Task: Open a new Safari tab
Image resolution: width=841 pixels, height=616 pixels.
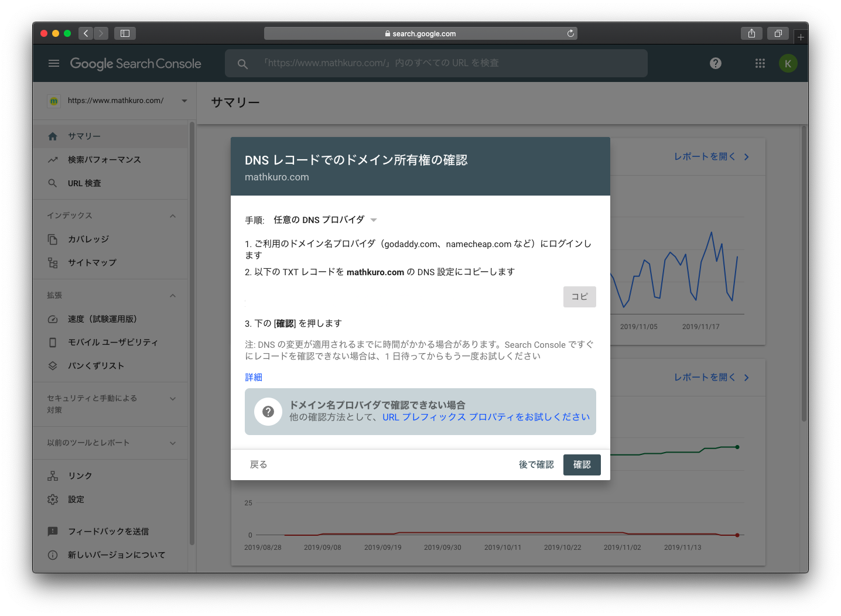Action: click(801, 37)
